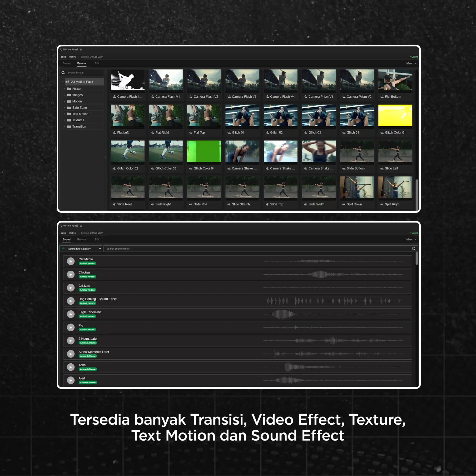This screenshot has width=476, height=476.
Task: Collapse the AJ Motion Pack tree
Action: [x=63, y=82]
